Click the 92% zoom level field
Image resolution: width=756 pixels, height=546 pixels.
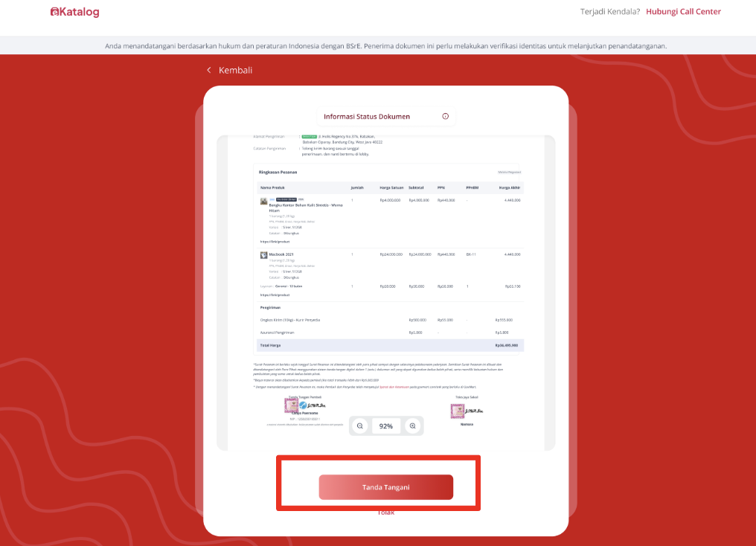(385, 426)
